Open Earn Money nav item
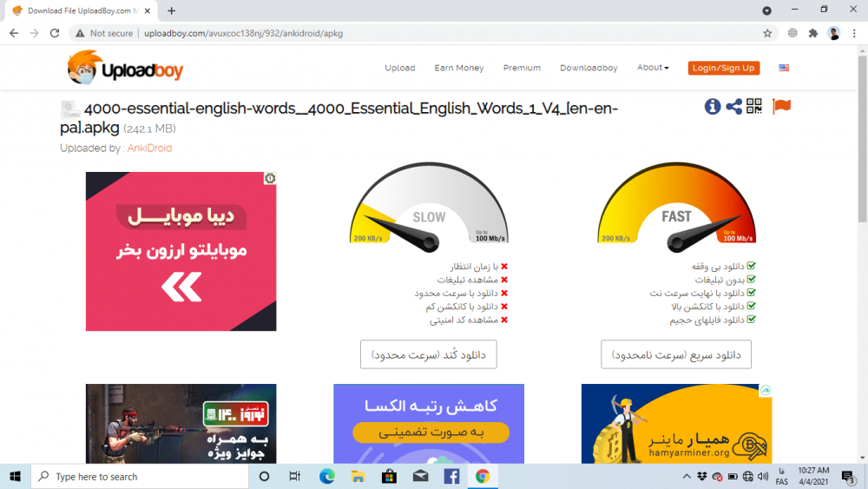The height and width of the screenshot is (489, 868). (x=459, y=68)
